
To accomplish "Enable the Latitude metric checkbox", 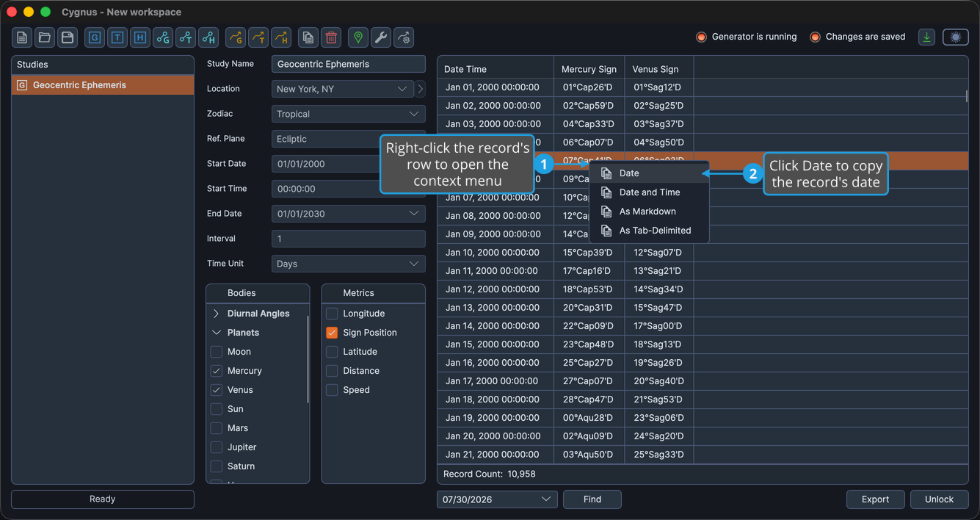I will [332, 352].
